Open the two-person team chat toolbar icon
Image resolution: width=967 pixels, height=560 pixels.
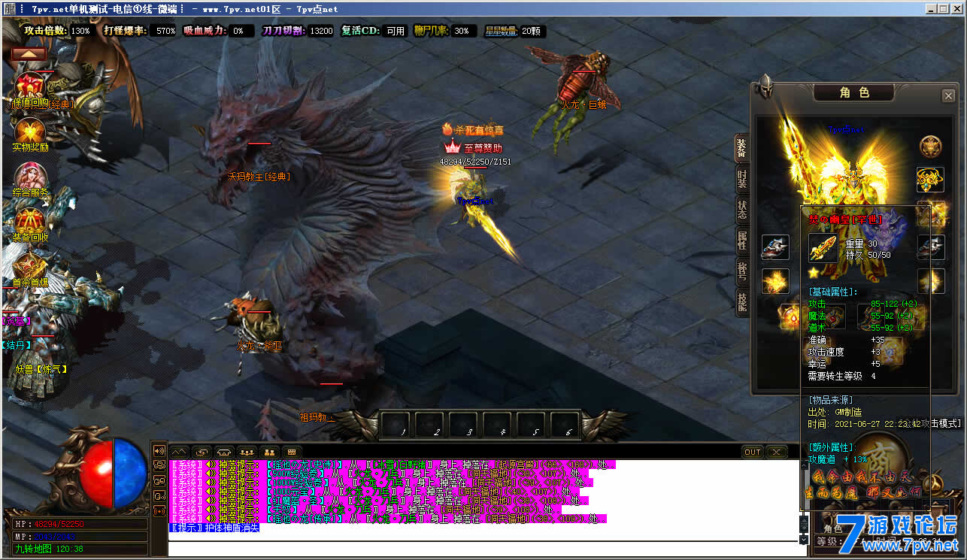(269, 452)
